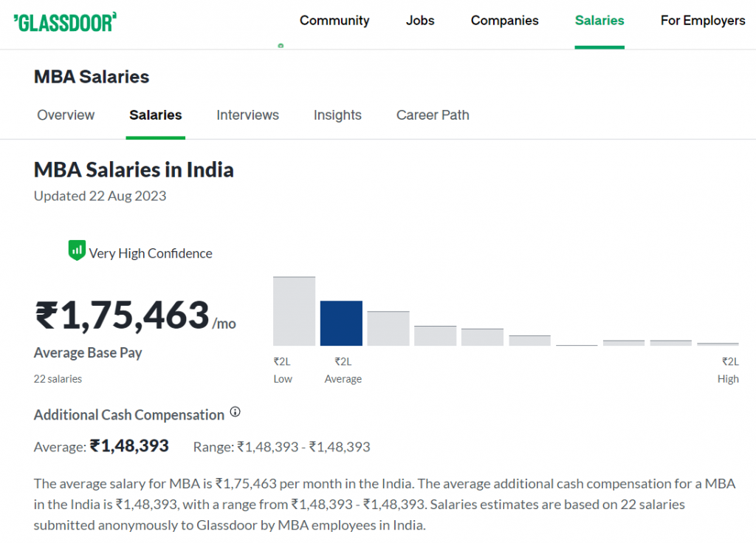This screenshot has width=756, height=543.
Task: Open the Community nav item
Action: [334, 20]
